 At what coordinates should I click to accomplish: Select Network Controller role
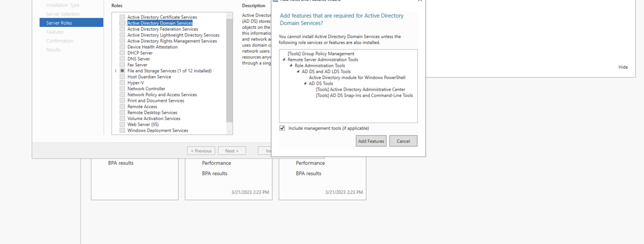[146, 89]
